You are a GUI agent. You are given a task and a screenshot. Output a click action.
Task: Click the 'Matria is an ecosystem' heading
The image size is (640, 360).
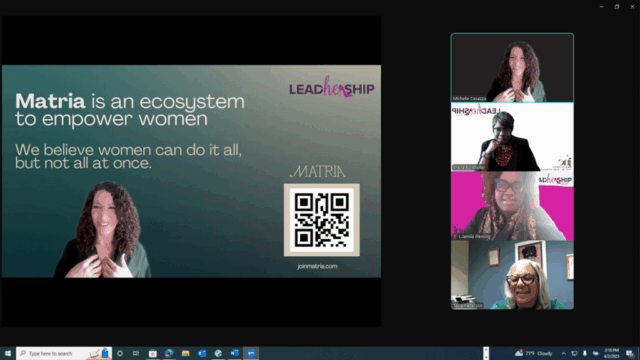(x=130, y=109)
